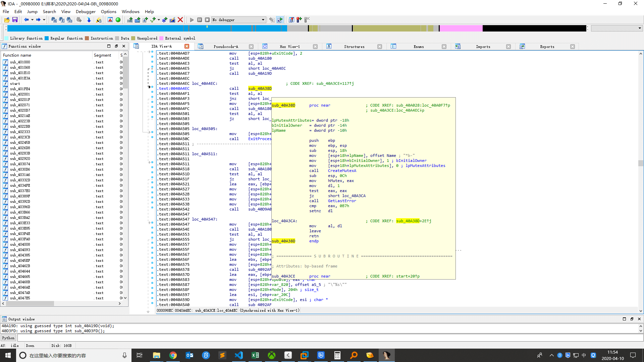
Task: Close the Output window panel
Action: click(639, 319)
